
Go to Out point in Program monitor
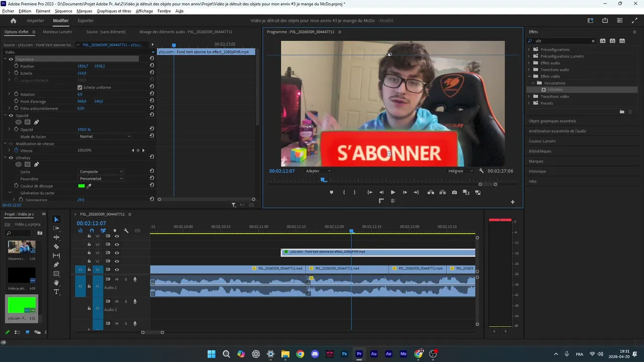click(x=416, y=192)
